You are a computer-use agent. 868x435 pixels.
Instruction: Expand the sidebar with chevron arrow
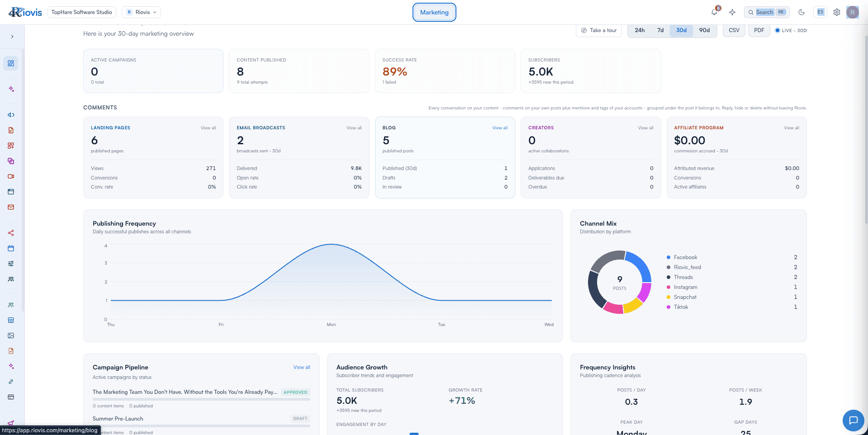point(12,37)
